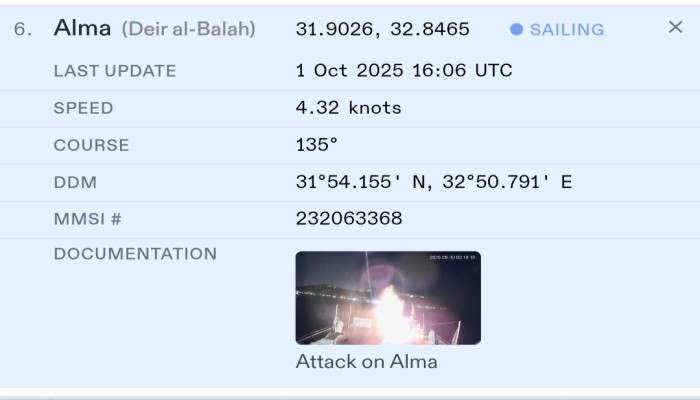
Task: Select the SAILING status label
Action: [x=567, y=30]
